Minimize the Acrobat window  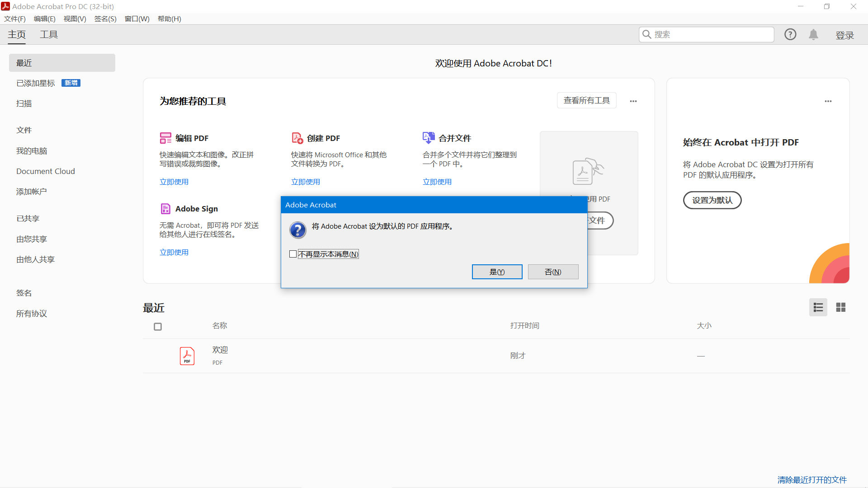click(801, 6)
